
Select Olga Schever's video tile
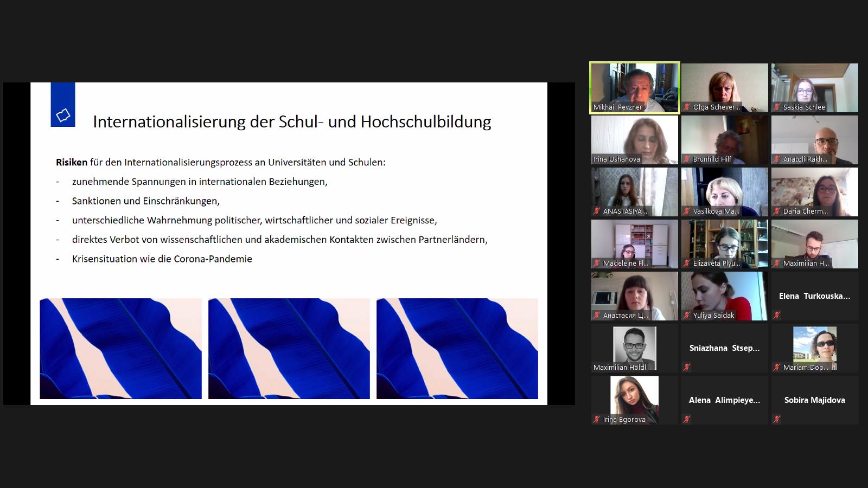coord(725,88)
